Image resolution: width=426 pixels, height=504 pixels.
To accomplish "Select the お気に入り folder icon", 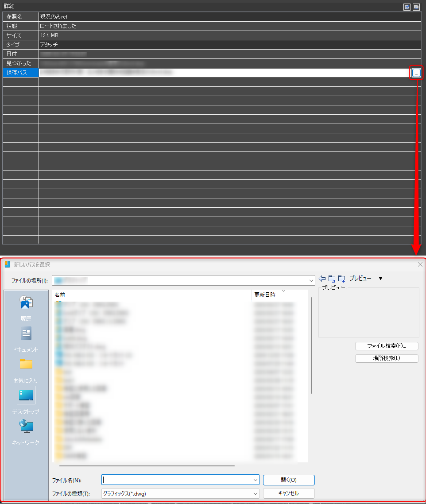I will click(26, 364).
